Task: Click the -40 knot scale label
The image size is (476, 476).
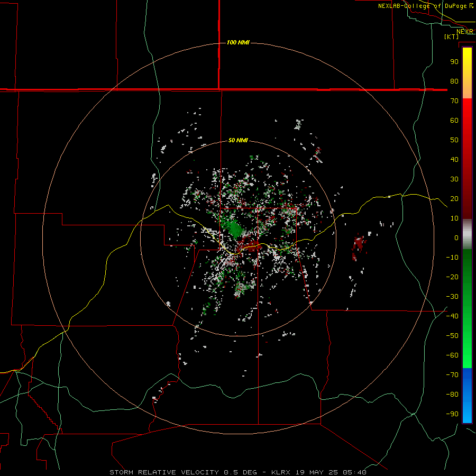Action: click(x=452, y=316)
